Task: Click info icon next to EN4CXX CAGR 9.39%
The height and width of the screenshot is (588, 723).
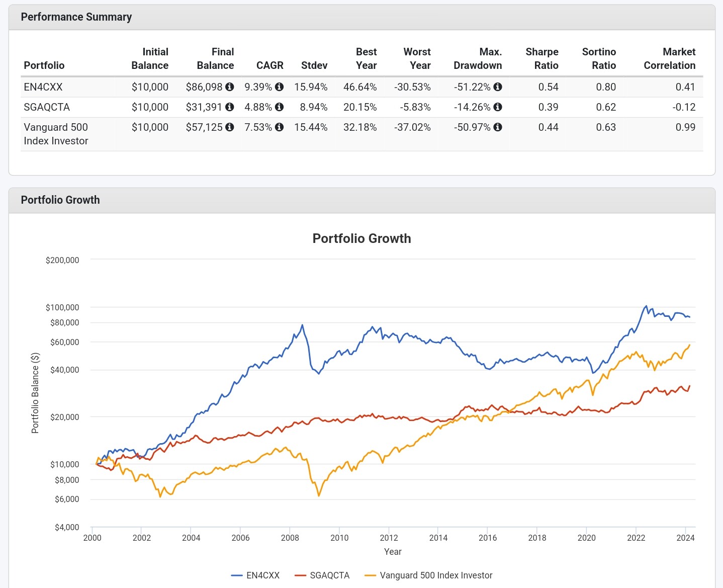Action: pyautogui.click(x=279, y=87)
